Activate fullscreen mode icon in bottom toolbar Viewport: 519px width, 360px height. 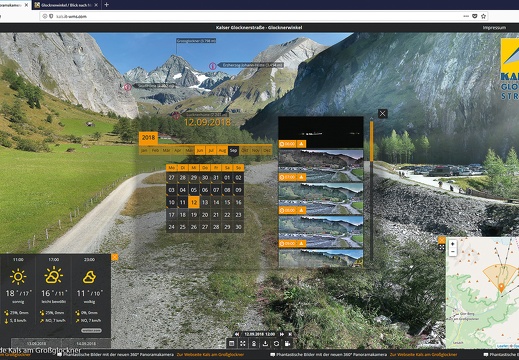[x=243, y=343]
